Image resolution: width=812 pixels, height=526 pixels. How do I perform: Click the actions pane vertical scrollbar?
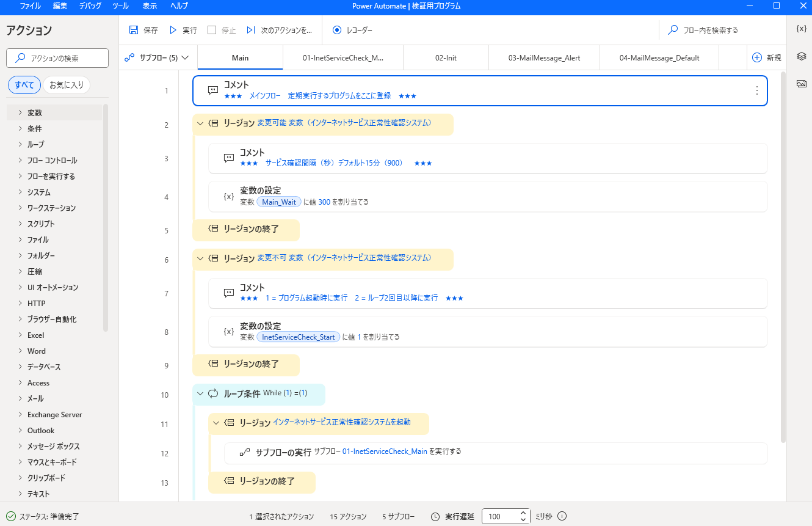click(106, 217)
